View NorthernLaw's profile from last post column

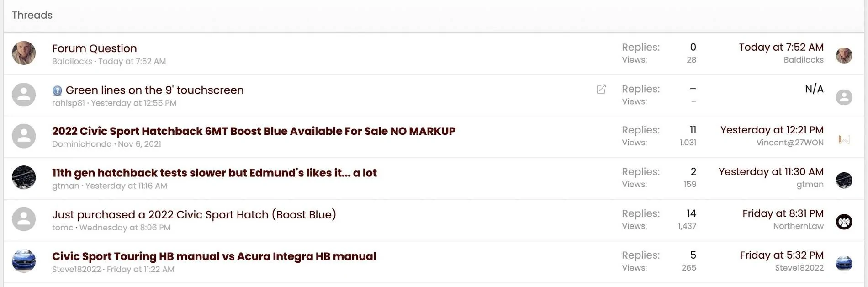point(798,226)
